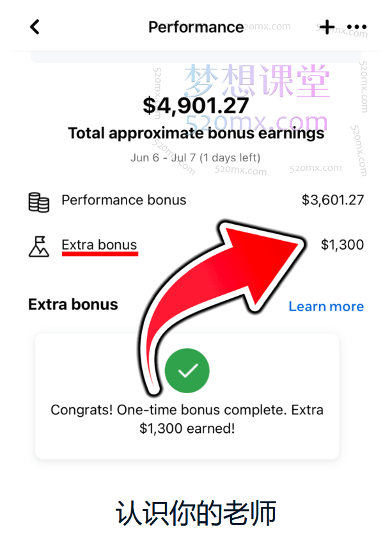The width and height of the screenshot is (392, 534).
Task: Click the Performance bonus row label
Action: click(x=123, y=200)
